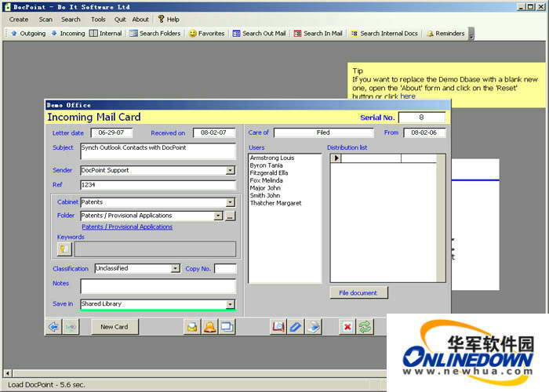
Task: Select user Fox Melinda
Action: point(266,180)
